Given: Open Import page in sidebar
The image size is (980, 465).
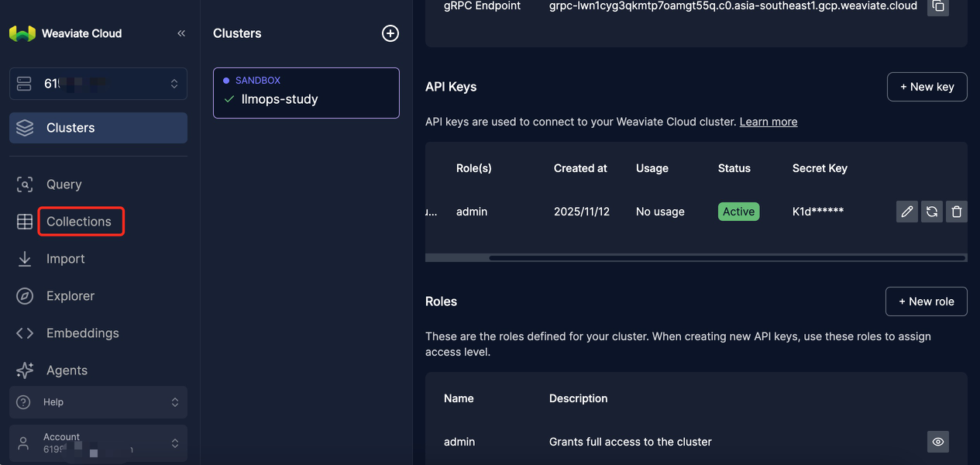Looking at the screenshot, I should click(65, 259).
